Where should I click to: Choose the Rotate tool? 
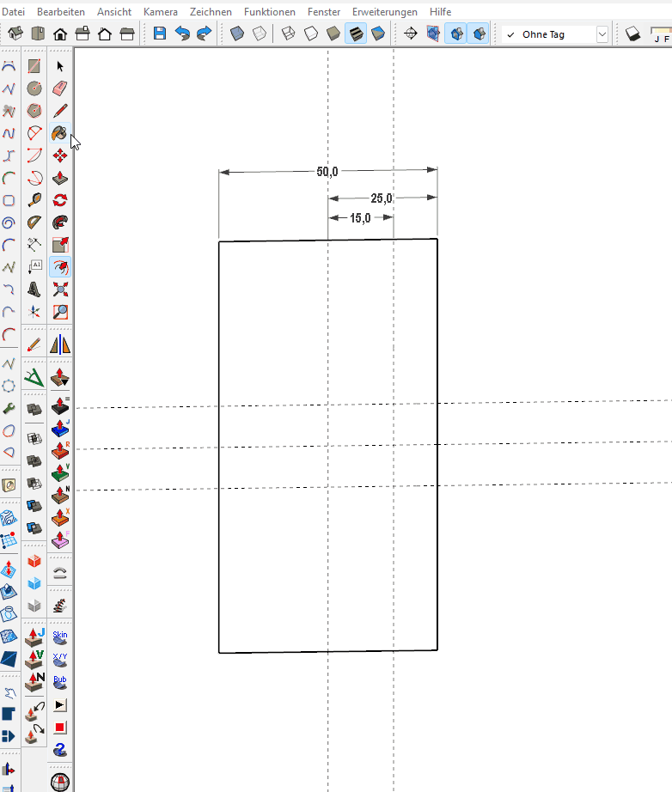60,200
